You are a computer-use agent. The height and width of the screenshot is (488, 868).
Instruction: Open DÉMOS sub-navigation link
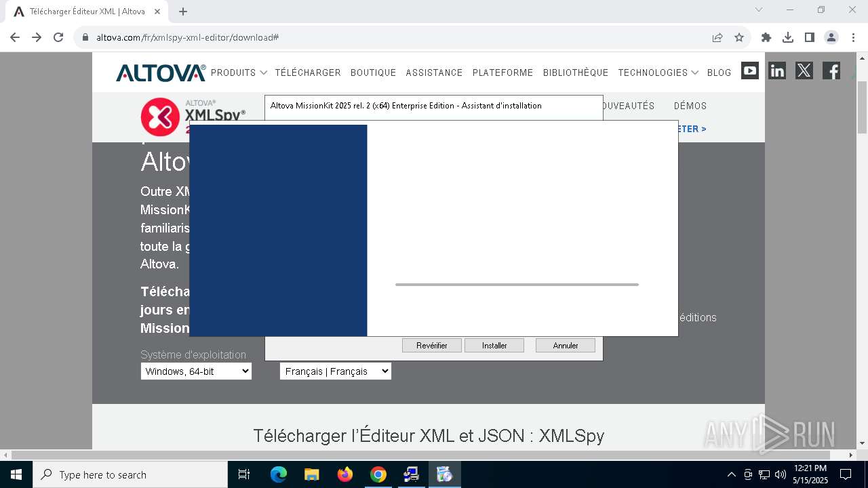(x=690, y=106)
